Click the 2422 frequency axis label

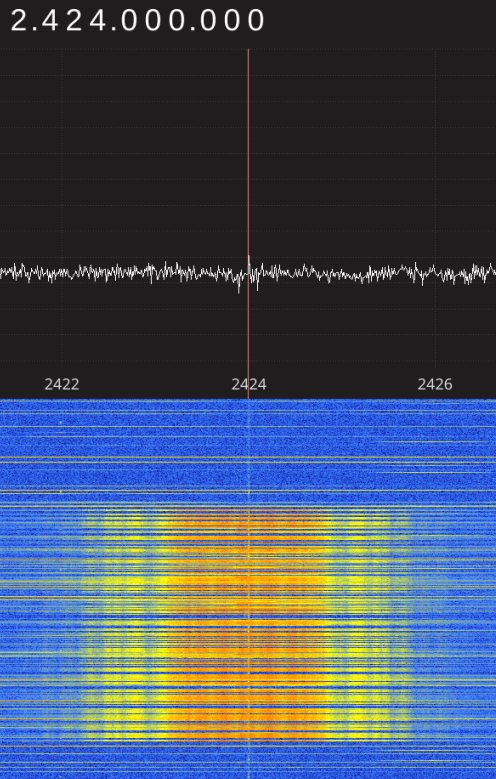coord(62,385)
